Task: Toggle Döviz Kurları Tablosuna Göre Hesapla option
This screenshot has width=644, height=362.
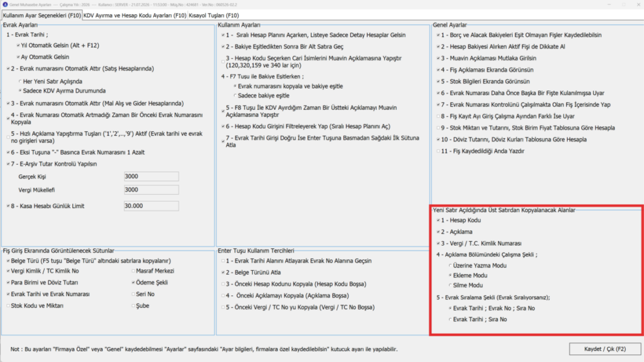Action: click(x=438, y=140)
